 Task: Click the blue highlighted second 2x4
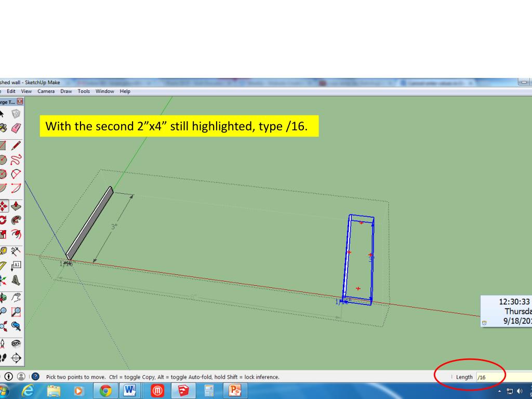(359, 260)
